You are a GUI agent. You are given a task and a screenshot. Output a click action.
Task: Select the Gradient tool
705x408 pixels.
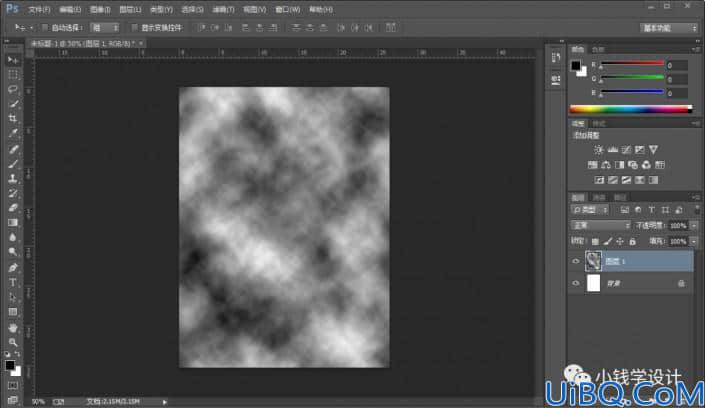(x=13, y=223)
